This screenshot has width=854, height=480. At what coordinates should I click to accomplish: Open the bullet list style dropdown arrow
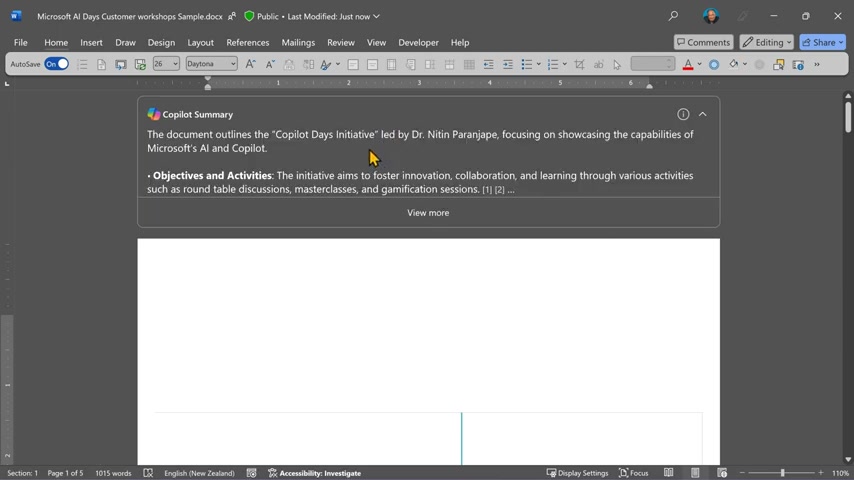pyautogui.click(x=539, y=64)
